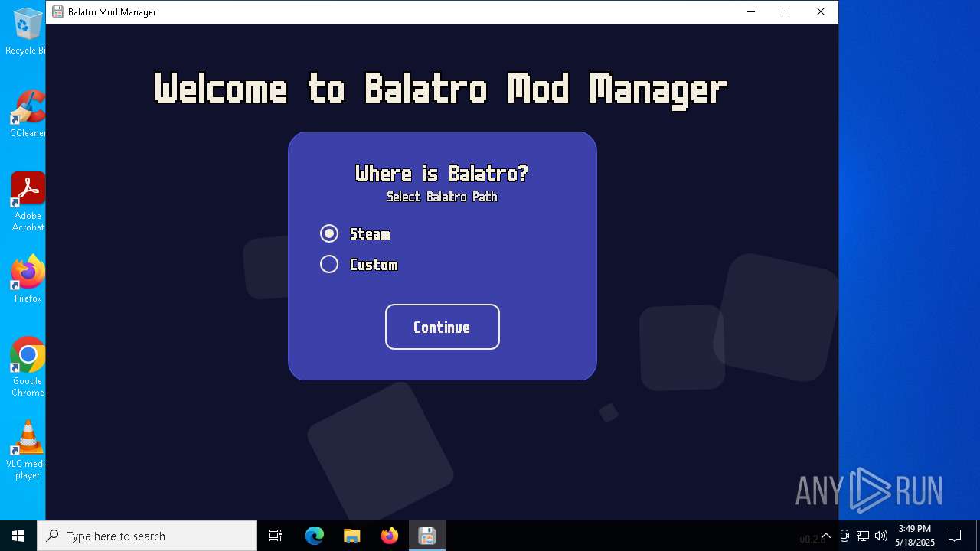Open the Firefox desktop shortcut
This screenshot has width=980, height=551.
tap(28, 279)
